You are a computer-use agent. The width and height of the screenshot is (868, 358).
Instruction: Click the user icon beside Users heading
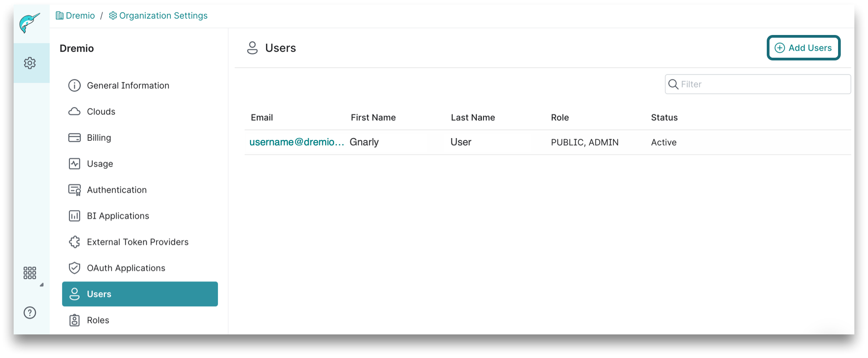point(252,48)
